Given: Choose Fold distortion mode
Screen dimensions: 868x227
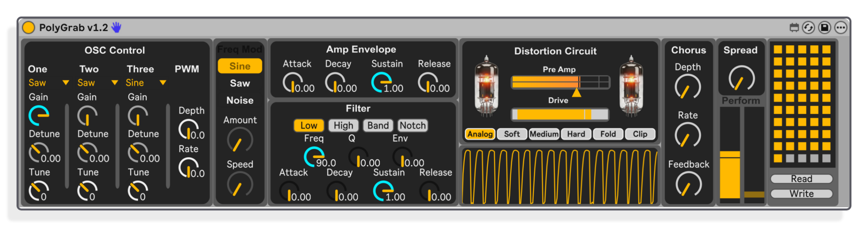Looking at the screenshot, I should [x=608, y=134].
